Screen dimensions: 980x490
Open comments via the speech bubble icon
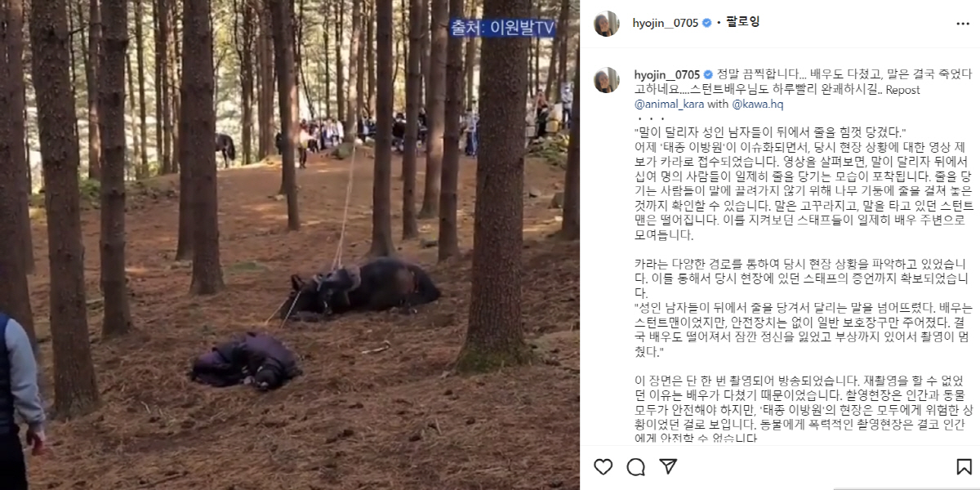pos(636,467)
